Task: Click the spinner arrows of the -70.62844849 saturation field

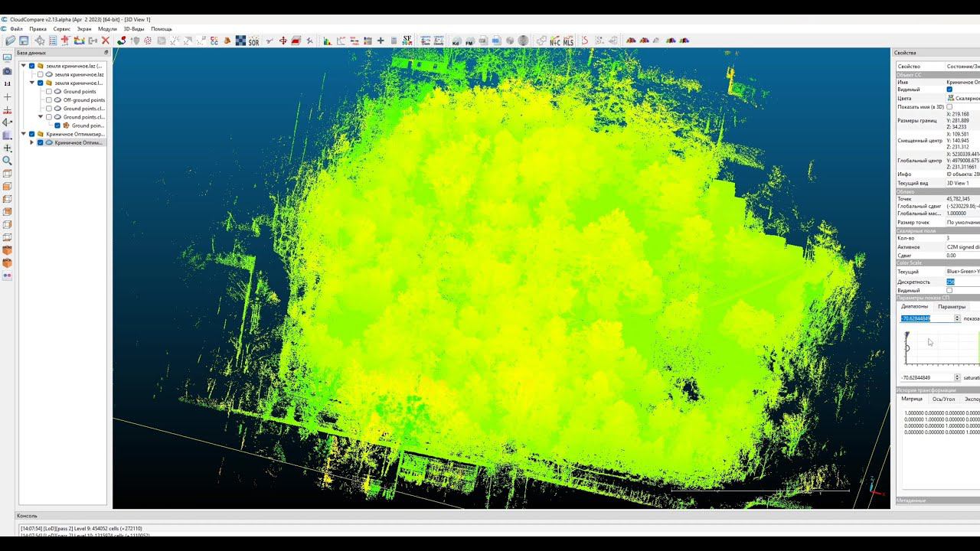Action: point(957,377)
